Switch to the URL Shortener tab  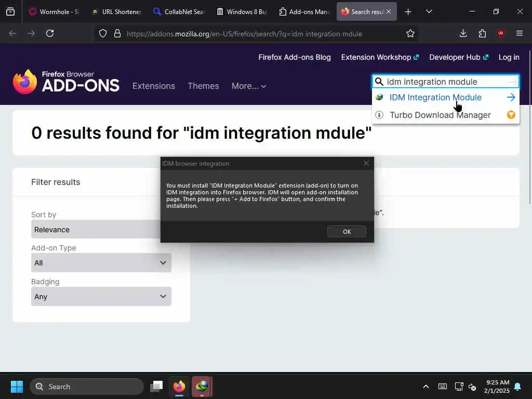(117, 11)
